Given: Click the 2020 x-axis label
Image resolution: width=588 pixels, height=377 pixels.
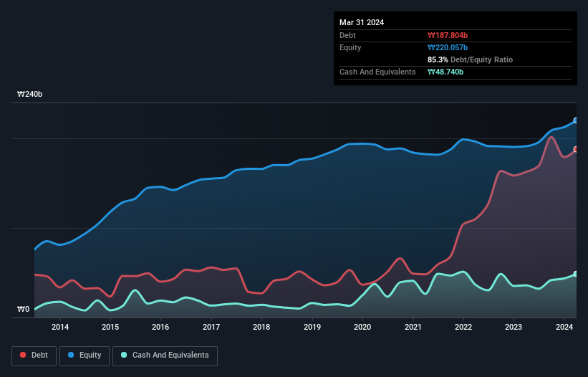Looking at the screenshot, I should [x=362, y=327].
